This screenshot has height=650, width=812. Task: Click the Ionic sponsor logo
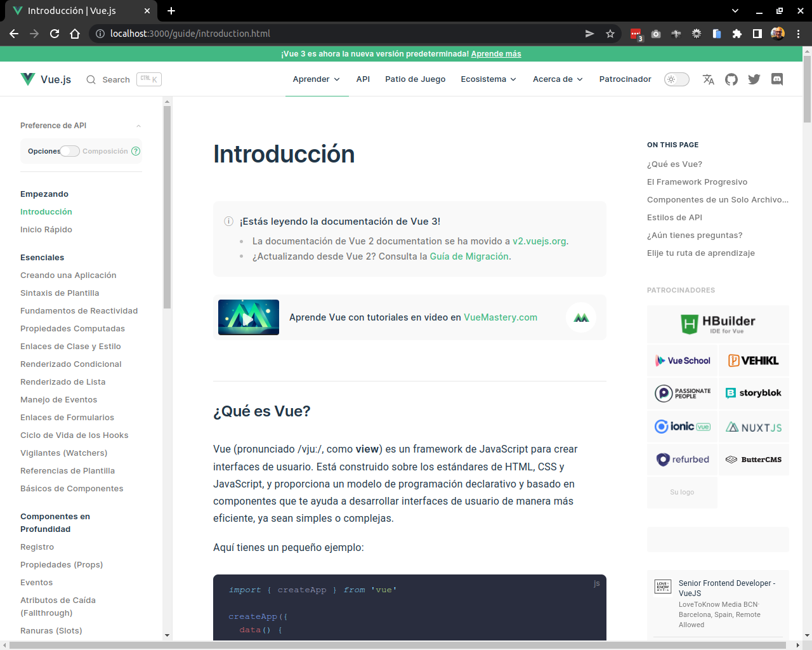(683, 427)
